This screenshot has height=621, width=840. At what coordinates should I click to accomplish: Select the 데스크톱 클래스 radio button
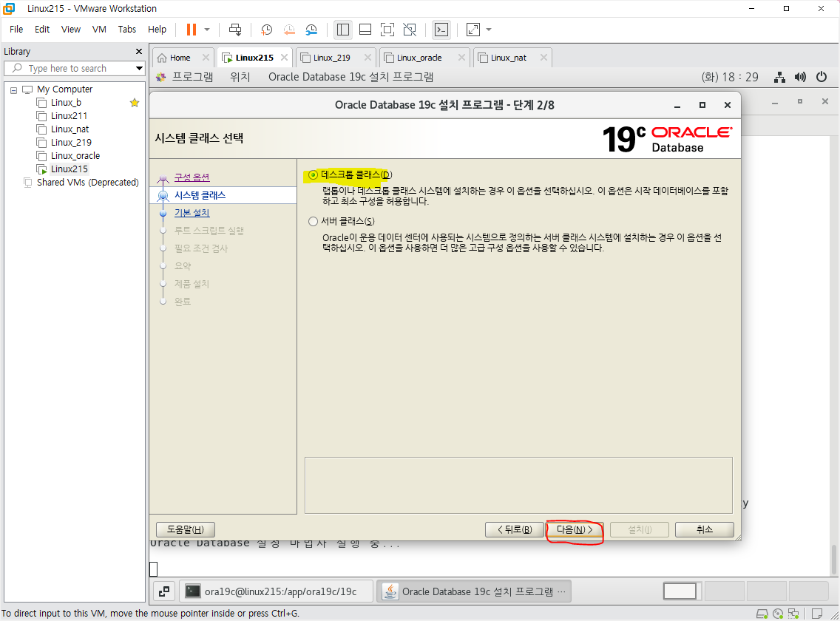coord(314,175)
